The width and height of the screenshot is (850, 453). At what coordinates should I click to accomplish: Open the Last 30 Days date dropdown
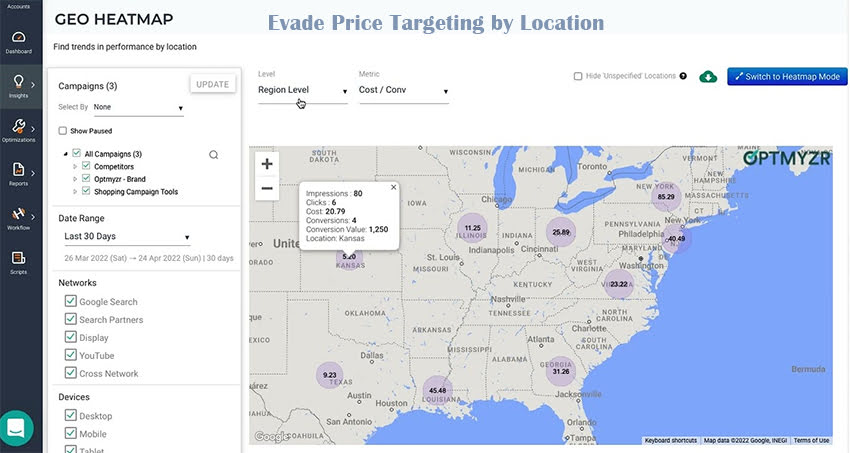pyautogui.click(x=127, y=237)
